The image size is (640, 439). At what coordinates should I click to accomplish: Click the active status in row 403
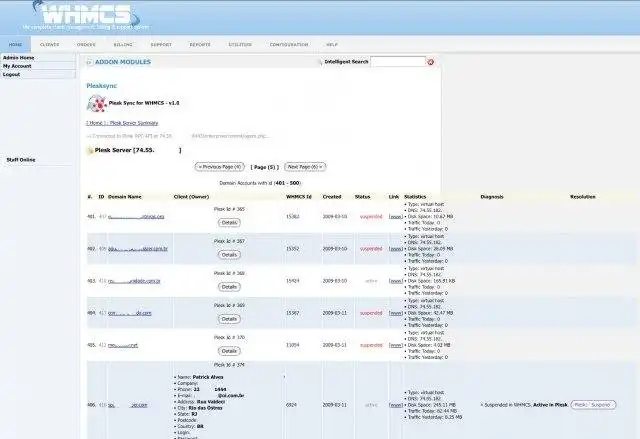pos(371,281)
